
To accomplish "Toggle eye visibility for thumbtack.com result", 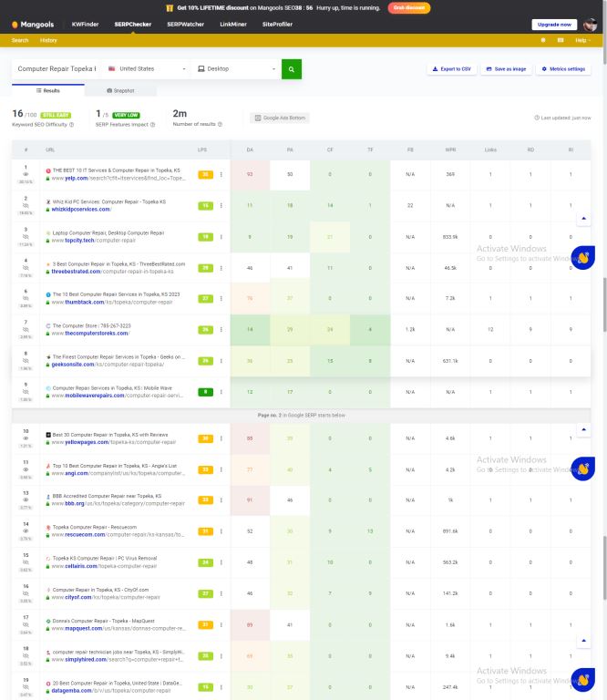I will [26, 299].
